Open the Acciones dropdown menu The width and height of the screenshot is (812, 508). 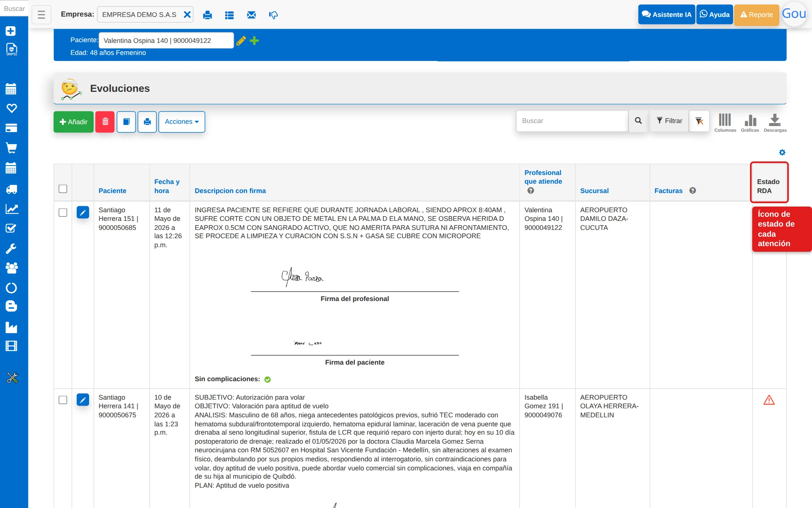pos(182,122)
